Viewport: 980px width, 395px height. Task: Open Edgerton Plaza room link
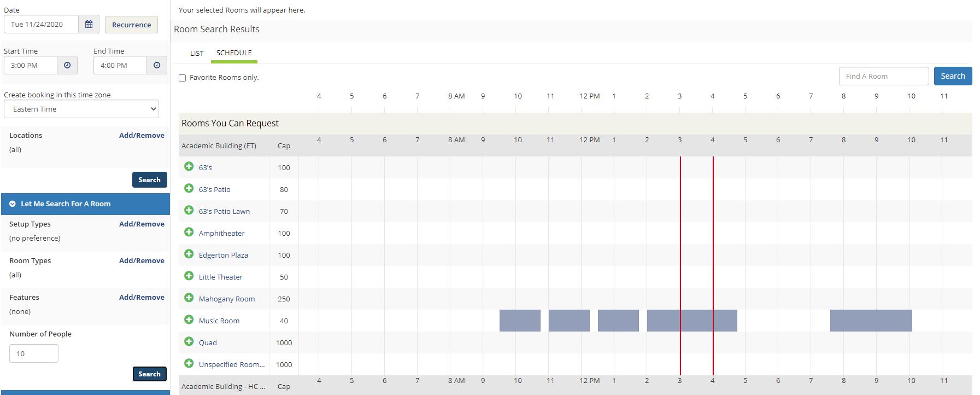[x=224, y=255]
